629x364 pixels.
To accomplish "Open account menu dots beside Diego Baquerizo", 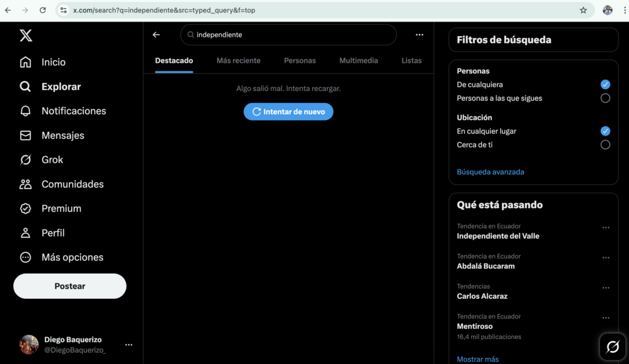I will pos(129,345).
